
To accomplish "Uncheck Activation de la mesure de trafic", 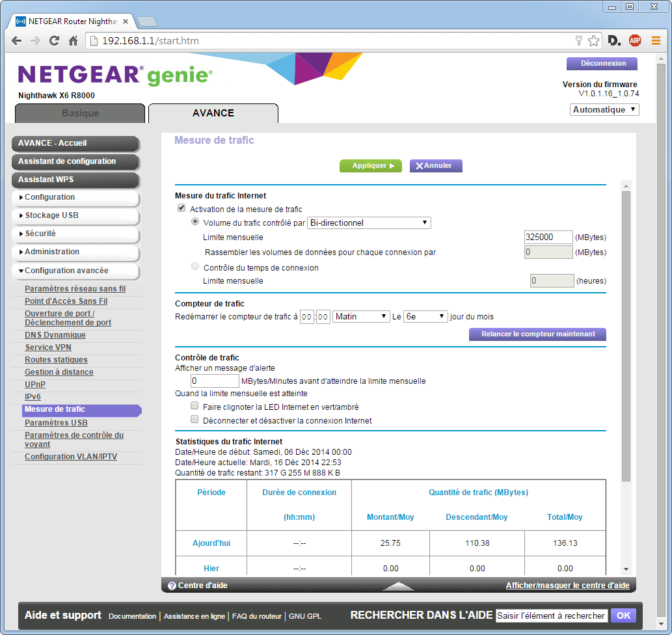I will [x=181, y=209].
